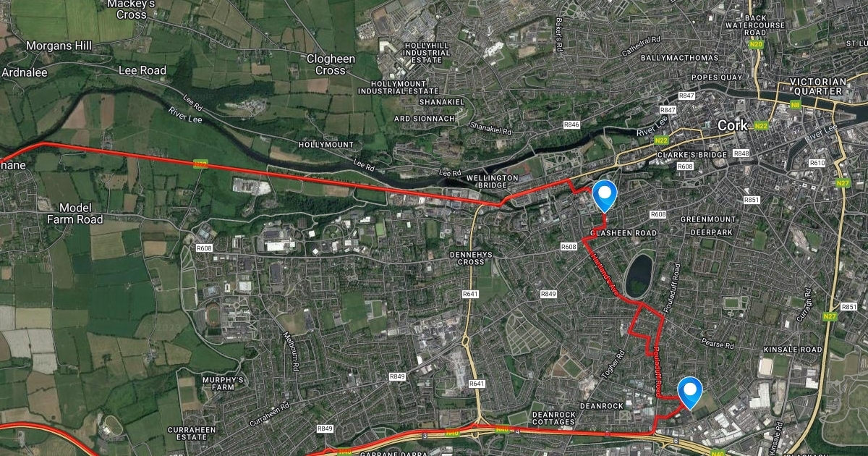Click the Murphy's Farm label
868x456 pixels.
click(224, 385)
